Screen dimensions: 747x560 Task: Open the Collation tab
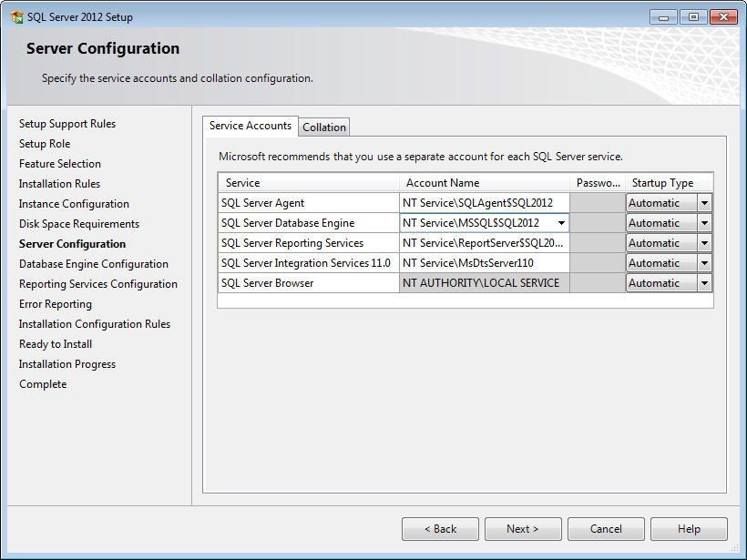324,127
